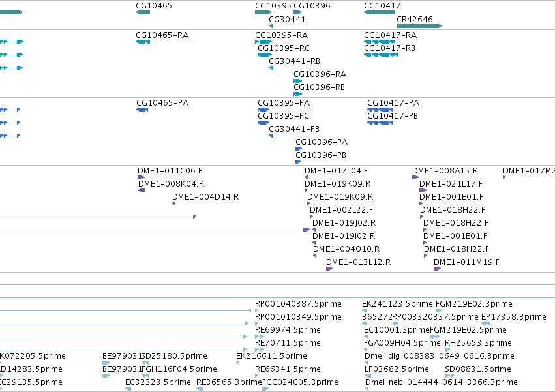
Task: Select the RE69974.5prime EST label
Action: [288, 330]
